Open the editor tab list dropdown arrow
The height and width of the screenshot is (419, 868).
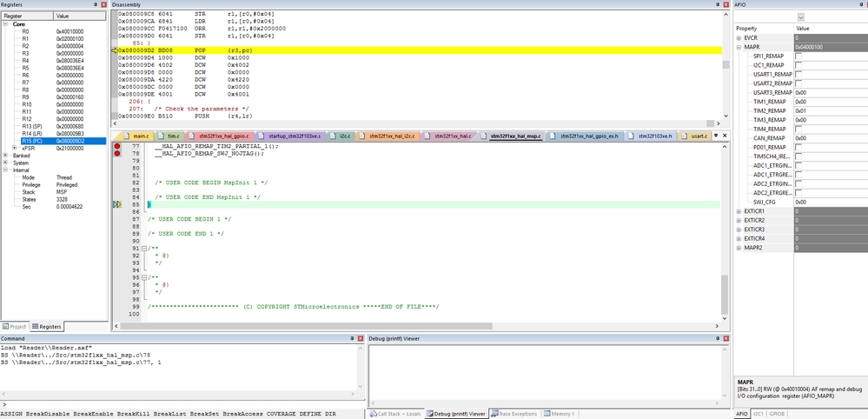click(716, 135)
